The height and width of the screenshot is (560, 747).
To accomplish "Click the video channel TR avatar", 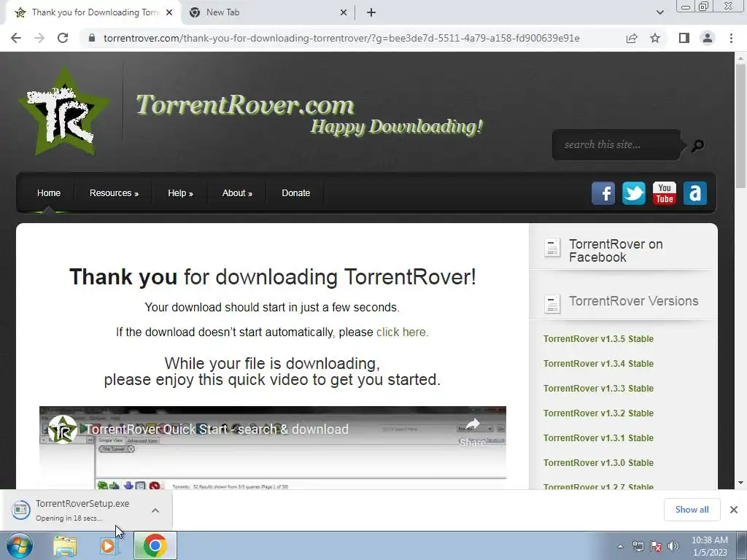I will [x=63, y=429].
